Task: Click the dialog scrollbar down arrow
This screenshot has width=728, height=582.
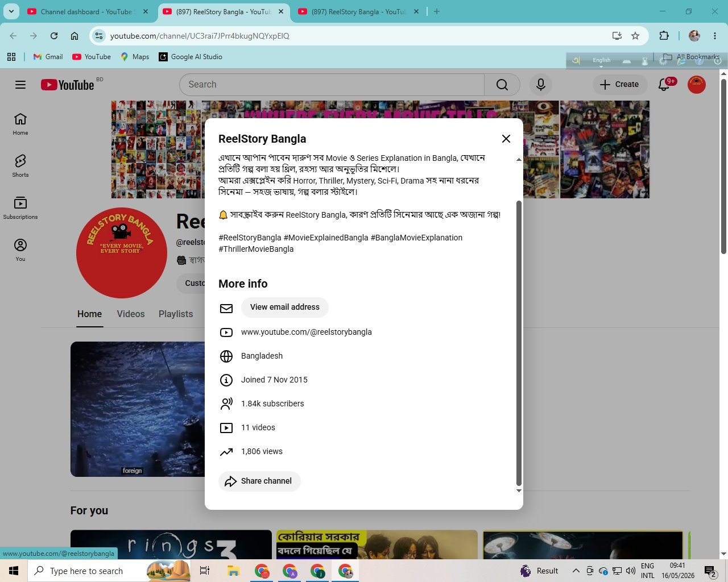Action: pos(518,490)
